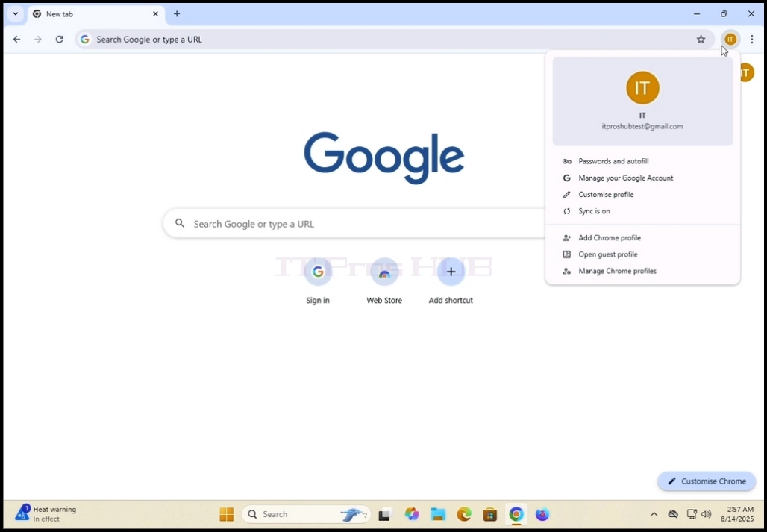767x532 pixels.
Task: Open Manage Chrome profiles
Action: pyautogui.click(x=642, y=271)
